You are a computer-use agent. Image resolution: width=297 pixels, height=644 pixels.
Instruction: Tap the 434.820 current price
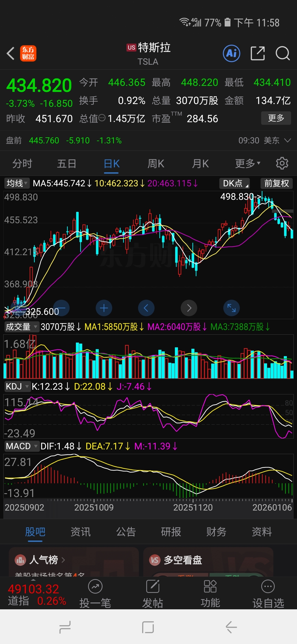39,85
